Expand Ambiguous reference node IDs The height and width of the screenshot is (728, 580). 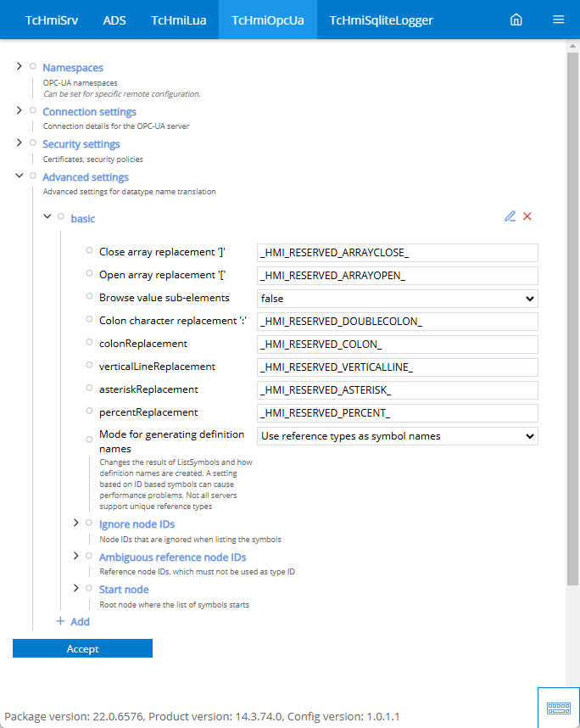tap(76, 556)
